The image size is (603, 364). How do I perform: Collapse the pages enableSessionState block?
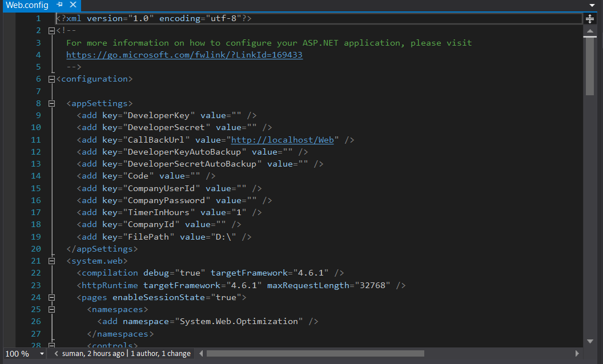(x=52, y=297)
